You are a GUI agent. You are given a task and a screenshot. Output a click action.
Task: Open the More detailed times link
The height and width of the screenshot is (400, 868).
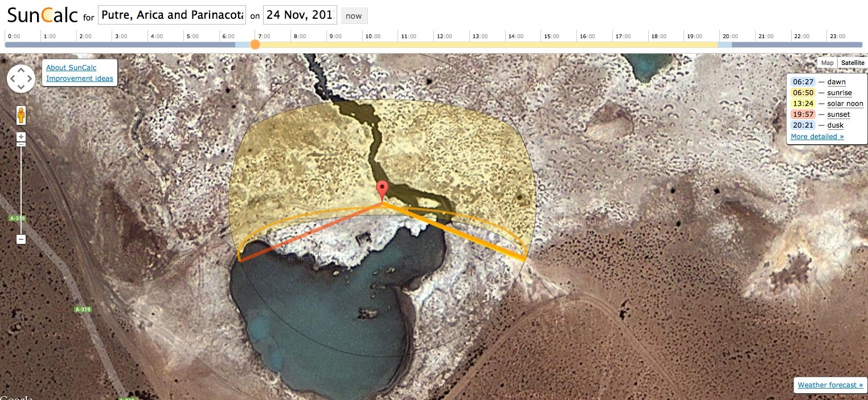point(817,137)
